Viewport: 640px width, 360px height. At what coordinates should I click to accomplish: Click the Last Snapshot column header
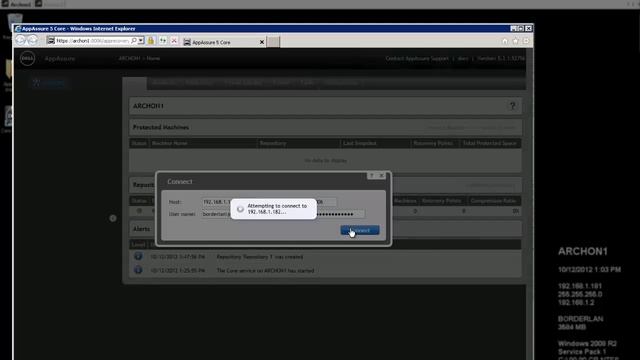tap(360, 143)
